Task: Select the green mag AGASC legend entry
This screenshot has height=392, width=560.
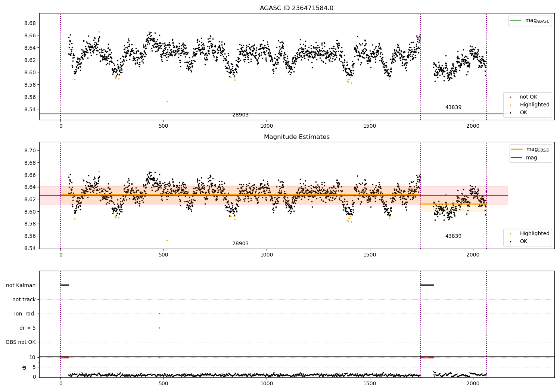Action: [530, 21]
